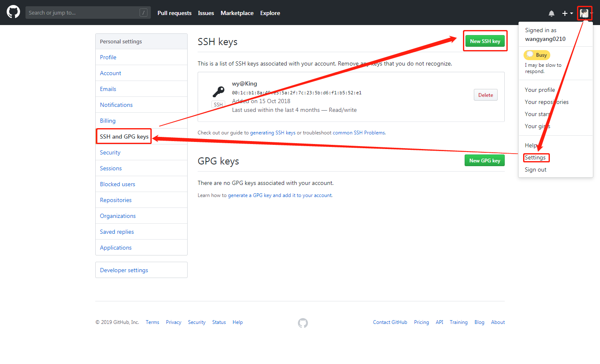Open Privacy link in footer

[173, 322]
